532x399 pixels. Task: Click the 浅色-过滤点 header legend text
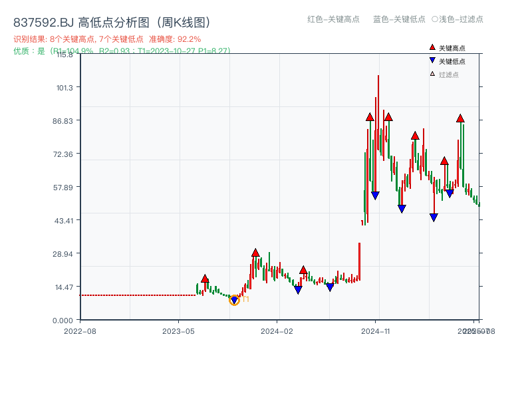pyautogui.click(x=461, y=19)
